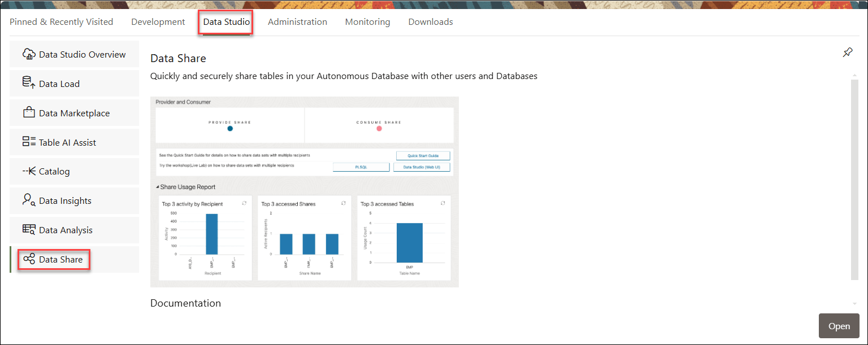Refresh the Top 3 accessed Shares chart
Screen dimensions: 868x345
pyautogui.click(x=344, y=203)
